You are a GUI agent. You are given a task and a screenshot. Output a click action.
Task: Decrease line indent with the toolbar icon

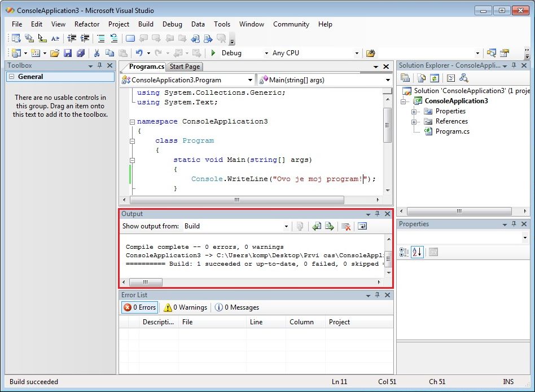(72, 38)
